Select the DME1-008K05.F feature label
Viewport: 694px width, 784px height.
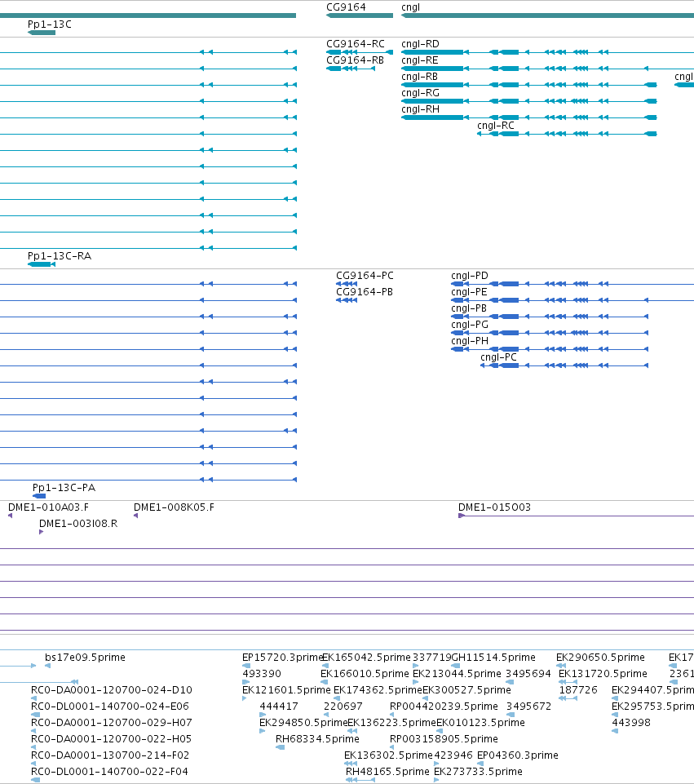tap(174, 507)
